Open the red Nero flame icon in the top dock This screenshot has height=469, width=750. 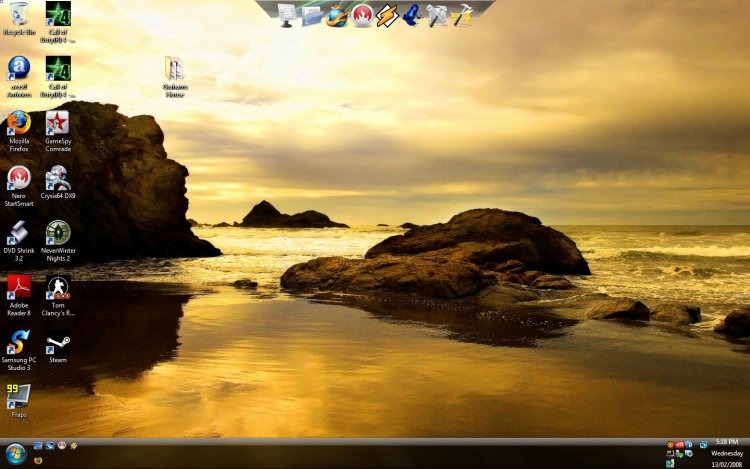(x=362, y=15)
